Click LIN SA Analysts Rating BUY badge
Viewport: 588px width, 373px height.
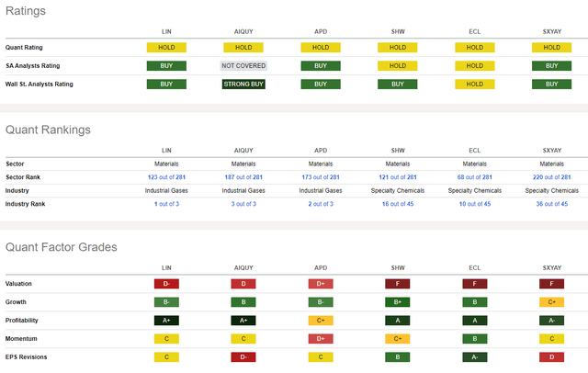(x=166, y=66)
